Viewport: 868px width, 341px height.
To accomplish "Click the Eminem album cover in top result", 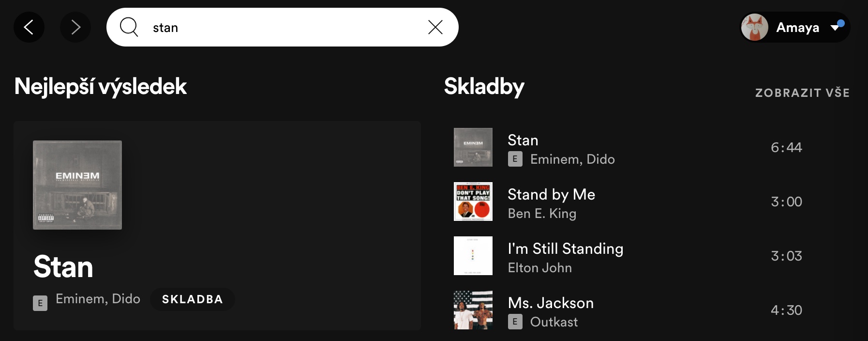I will (77, 185).
